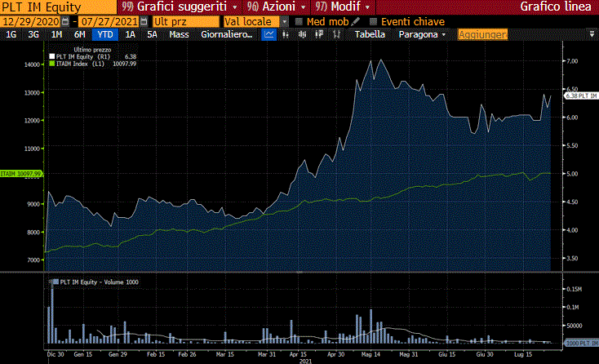
Task: Tick the Eventi chiave checkbox
Action: 374,21
